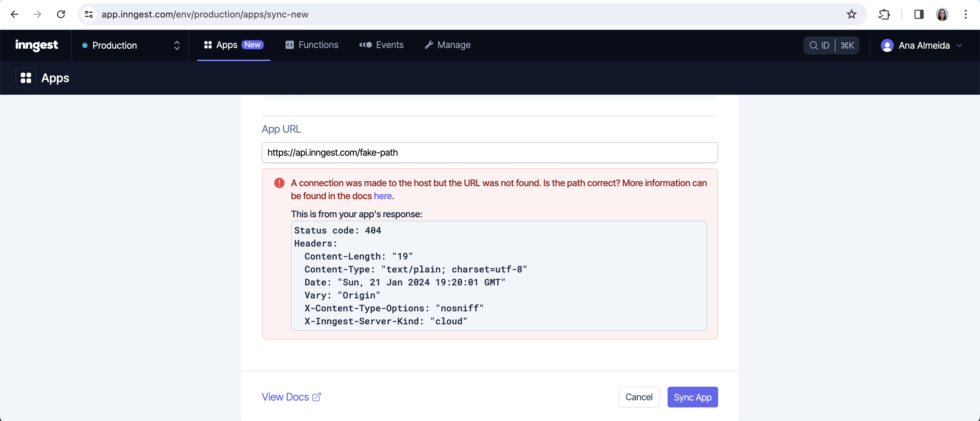
Task: Click the Sync App button
Action: 693,397
